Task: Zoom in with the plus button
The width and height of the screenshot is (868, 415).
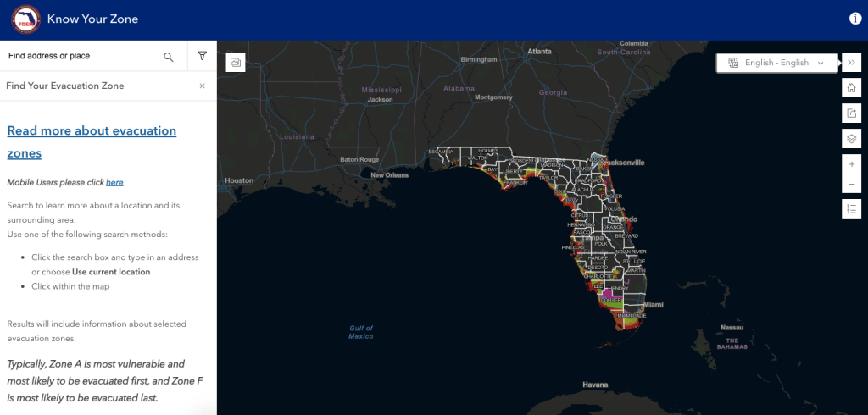Action: point(851,163)
